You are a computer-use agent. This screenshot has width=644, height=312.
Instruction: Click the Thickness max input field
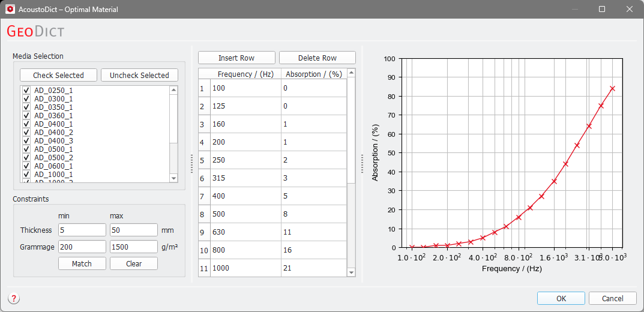134,230
